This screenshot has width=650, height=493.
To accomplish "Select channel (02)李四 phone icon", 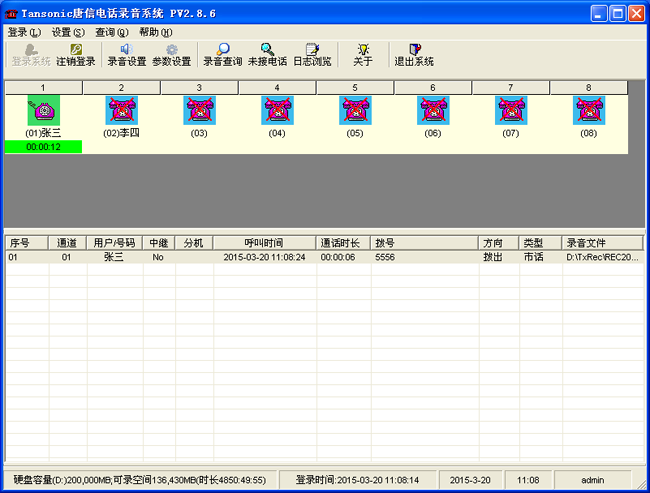I will coord(121,110).
